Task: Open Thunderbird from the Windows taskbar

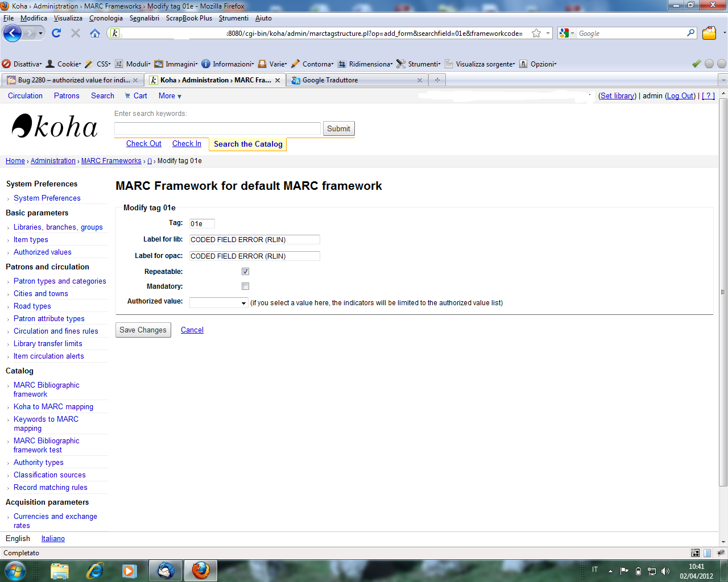Action: pyautogui.click(x=166, y=570)
